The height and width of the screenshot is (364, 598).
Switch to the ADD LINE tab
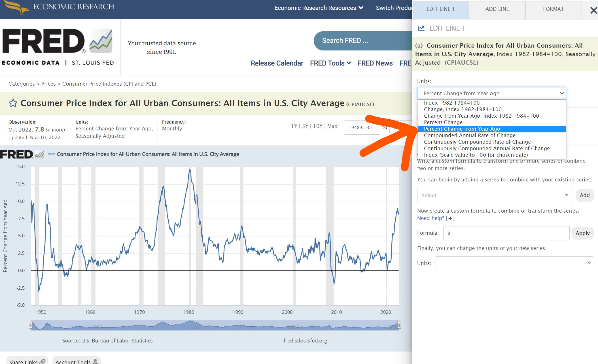tap(497, 9)
